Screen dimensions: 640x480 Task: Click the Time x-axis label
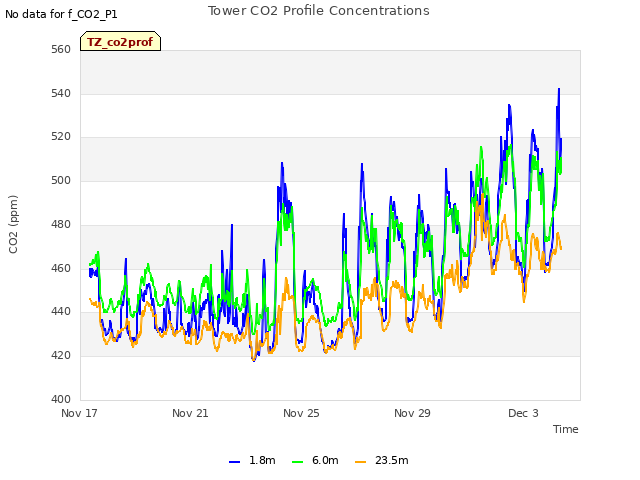pos(565,429)
